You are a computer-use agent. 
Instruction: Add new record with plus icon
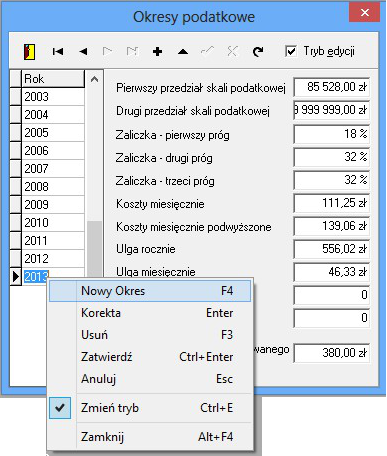(x=157, y=52)
